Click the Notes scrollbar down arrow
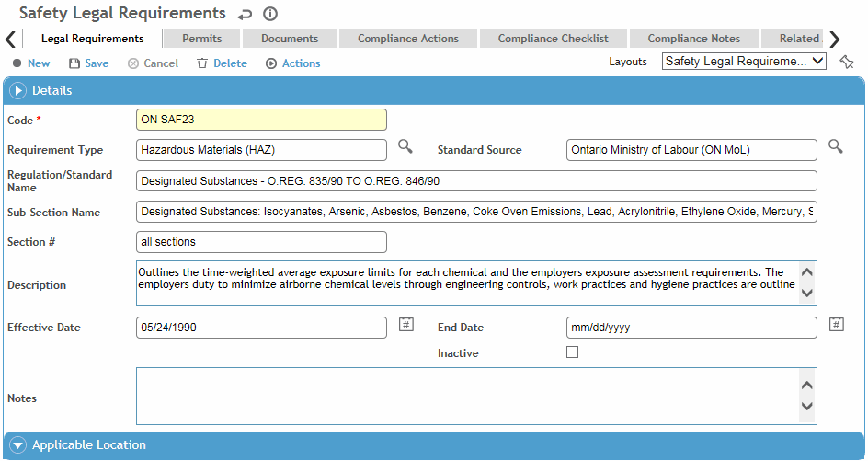 pos(807,406)
